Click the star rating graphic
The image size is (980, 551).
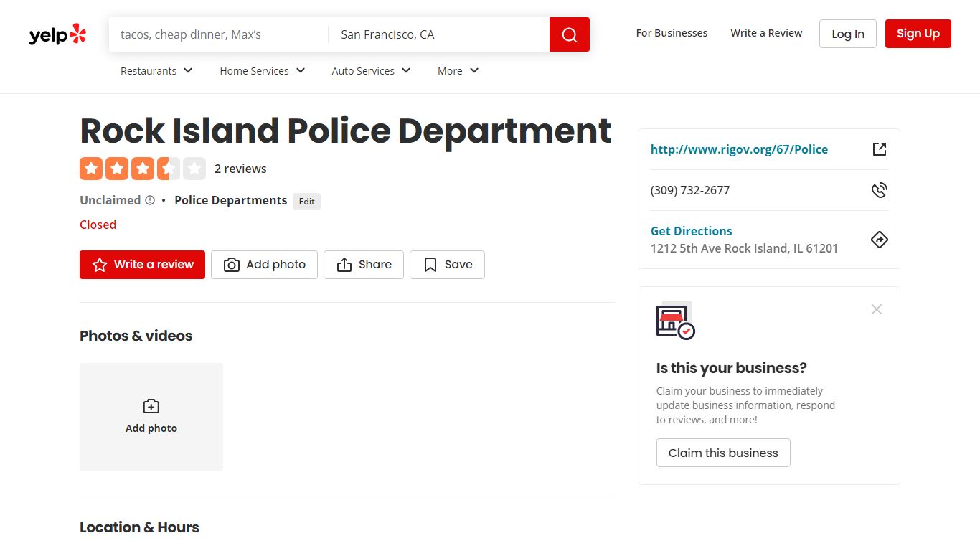click(x=143, y=169)
